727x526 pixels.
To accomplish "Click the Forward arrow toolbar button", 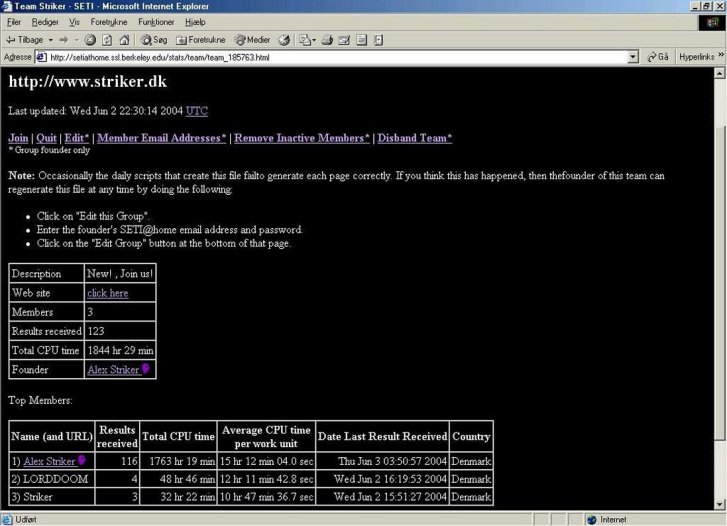I will [64, 40].
